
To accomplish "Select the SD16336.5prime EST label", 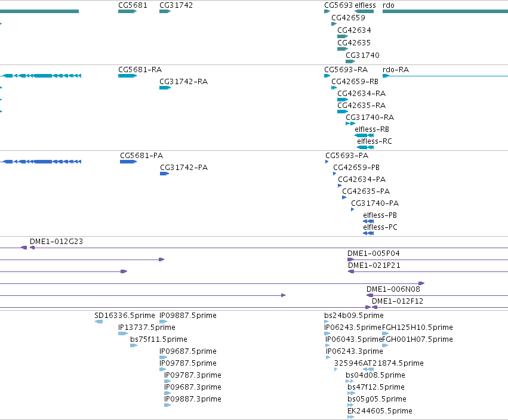I will coord(125,316).
